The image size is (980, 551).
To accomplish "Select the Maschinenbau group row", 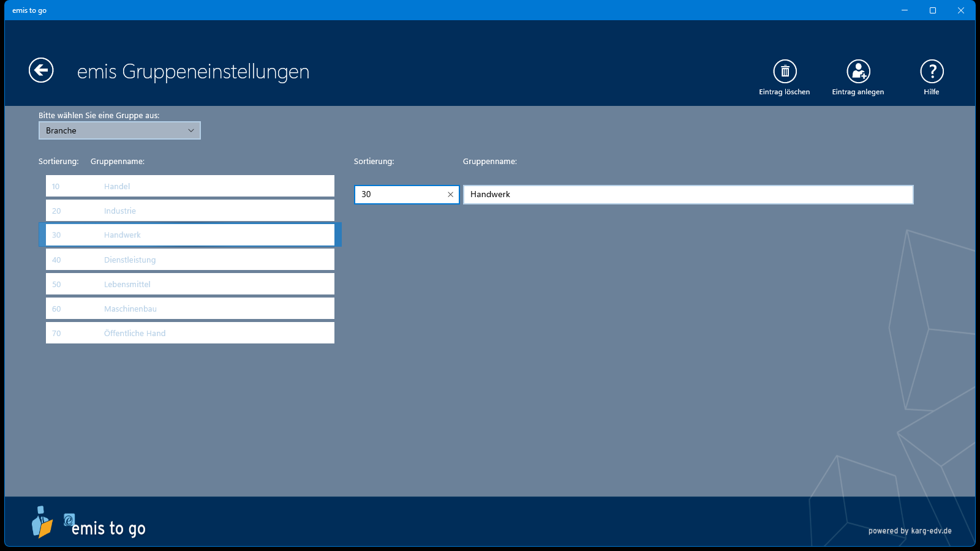I will pyautogui.click(x=190, y=309).
